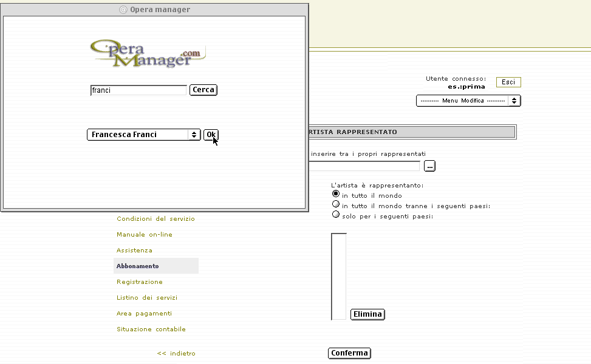Open the Menu Modifica dropdown
This screenshot has height=364, width=591.
pos(468,101)
